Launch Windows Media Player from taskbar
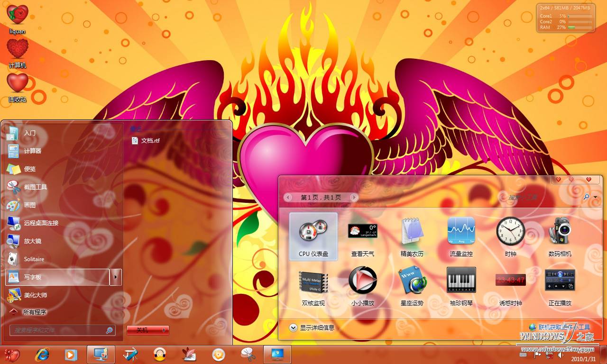Screen dimensions: 607x364 71,355
